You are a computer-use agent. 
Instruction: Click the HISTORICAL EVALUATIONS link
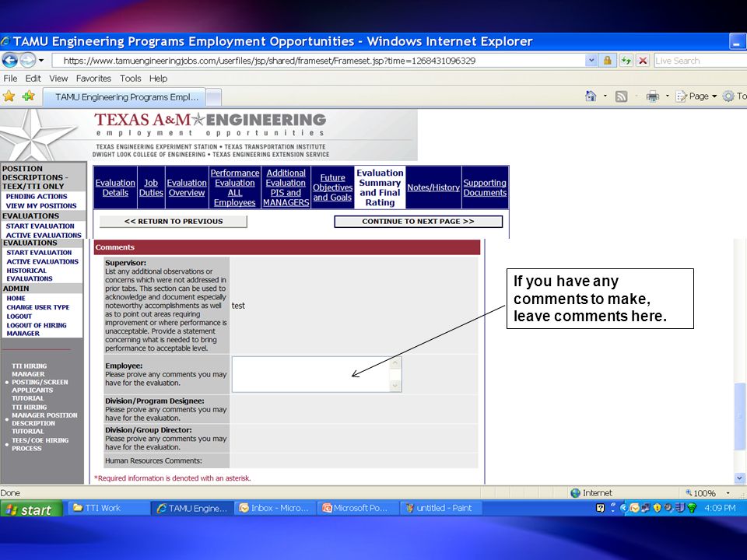click(x=29, y=275)
